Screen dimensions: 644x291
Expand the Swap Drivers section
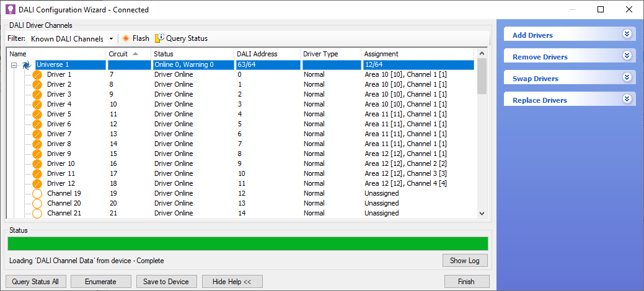point(627,78)
